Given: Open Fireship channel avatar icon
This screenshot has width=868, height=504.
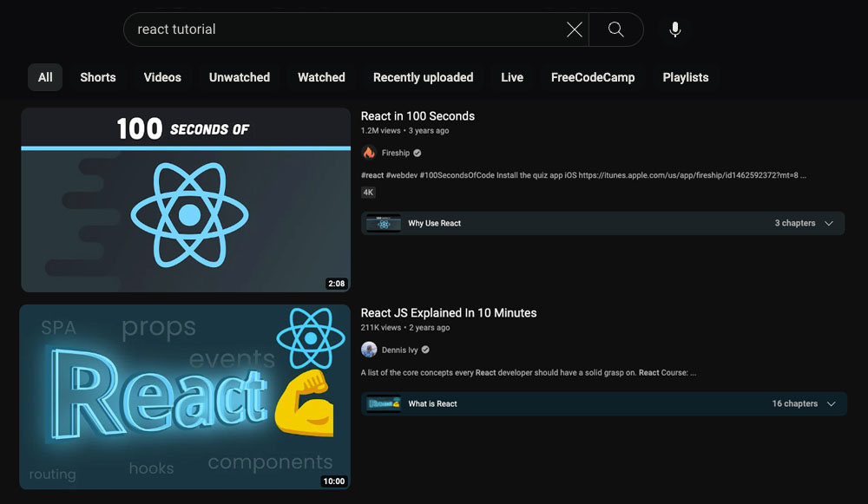Looking at the screenshot, I should click(369, 153).
